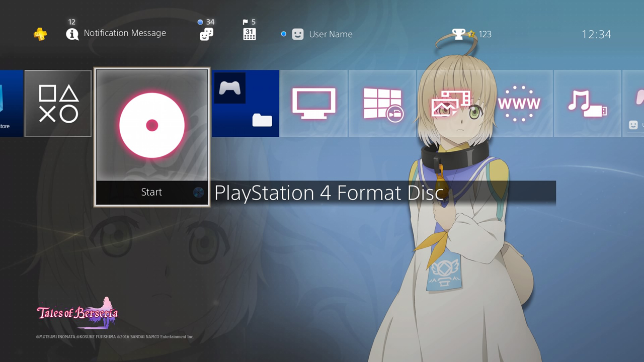The height and width of the screenshot is (362, 644).
Task: Open the User Name profile icon
Action: coord(298,34)
